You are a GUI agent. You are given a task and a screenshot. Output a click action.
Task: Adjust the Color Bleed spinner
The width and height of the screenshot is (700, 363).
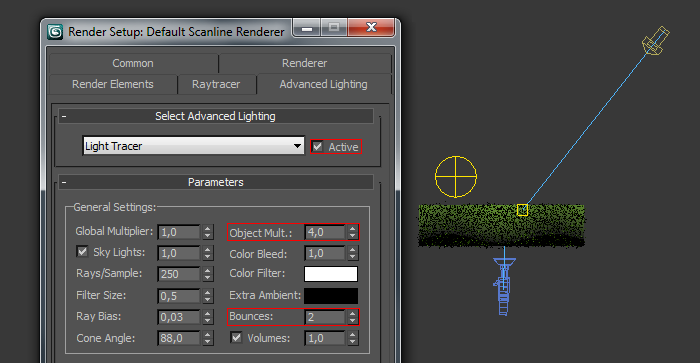pyautogui.click(x=353, y=253)
